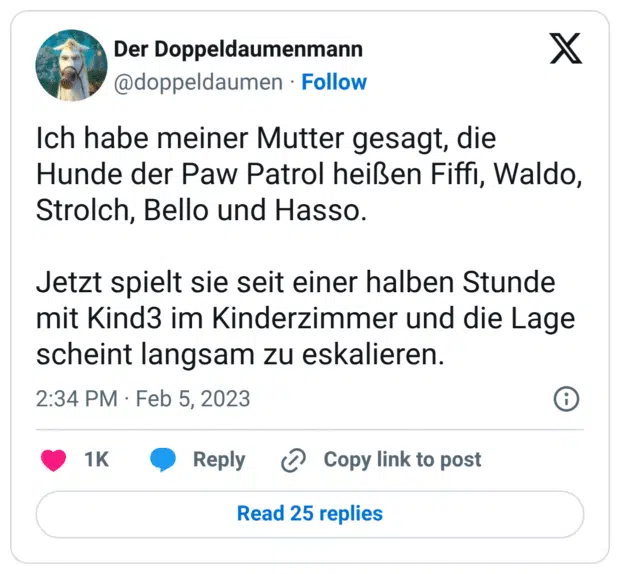
Task: Click the X logo icon
Action: pyautogui.click(x=566, y=48)
